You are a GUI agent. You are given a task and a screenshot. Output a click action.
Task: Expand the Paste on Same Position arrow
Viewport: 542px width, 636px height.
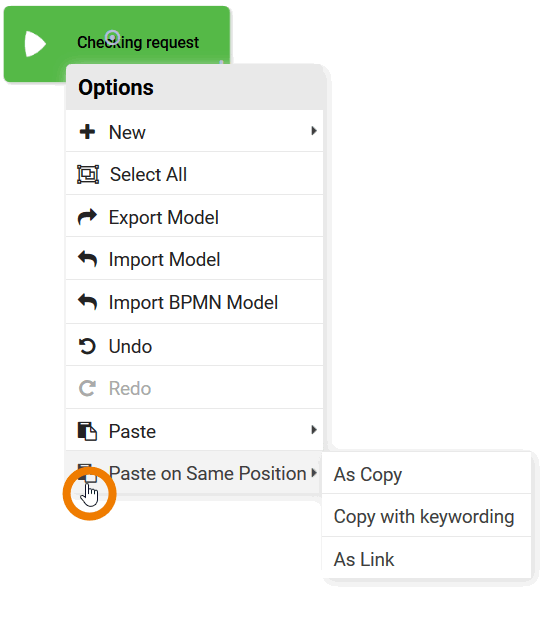(x=314, y=473)
